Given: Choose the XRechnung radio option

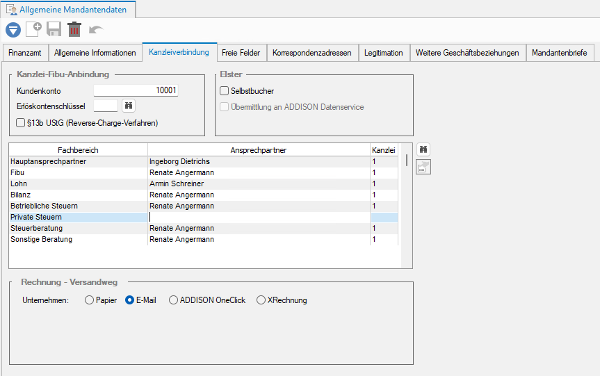Looking at the screenshot, I should (x=261, y=300).
